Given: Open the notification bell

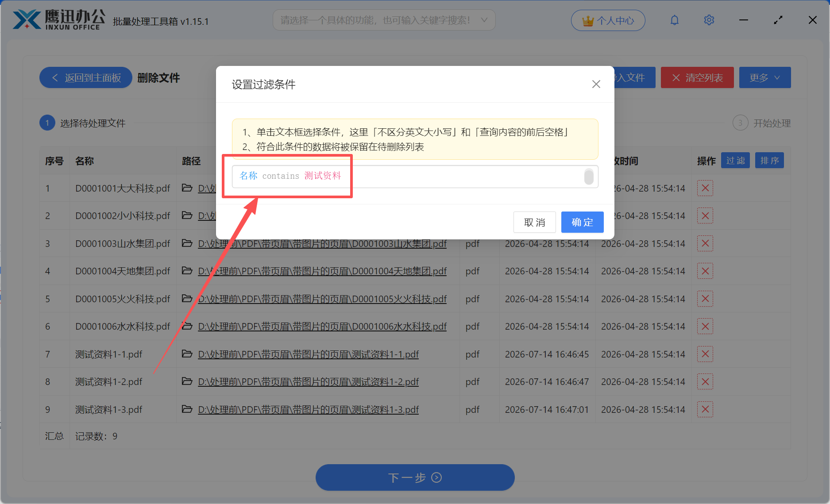Looking at the screenshot, I should click(x=674, y=20).
